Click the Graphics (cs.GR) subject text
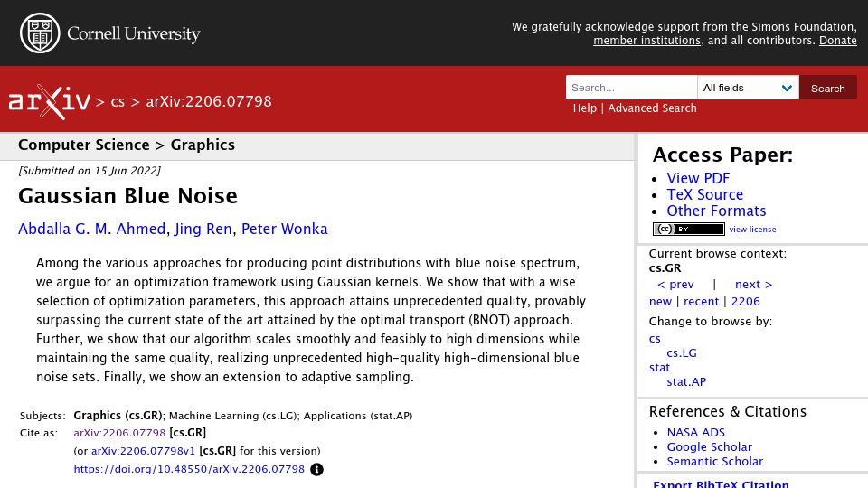This screenshot has width=868, height=488. click(118, 416)
